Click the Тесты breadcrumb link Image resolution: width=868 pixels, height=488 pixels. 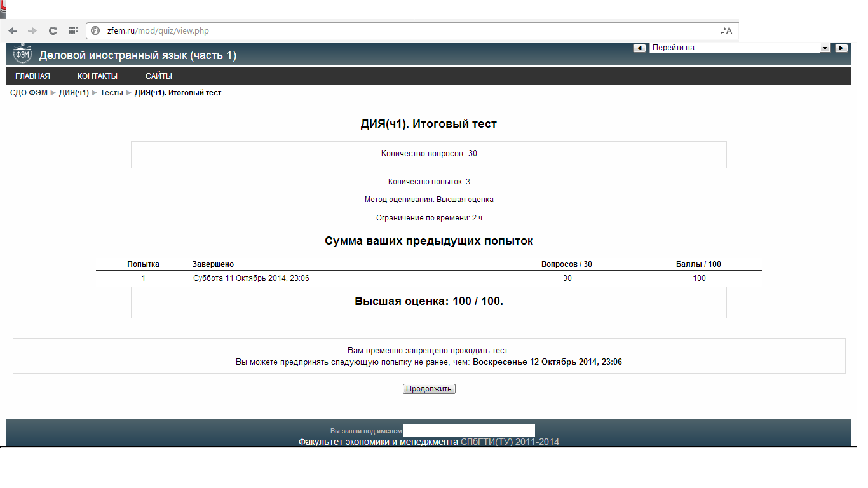click(112, 93)
